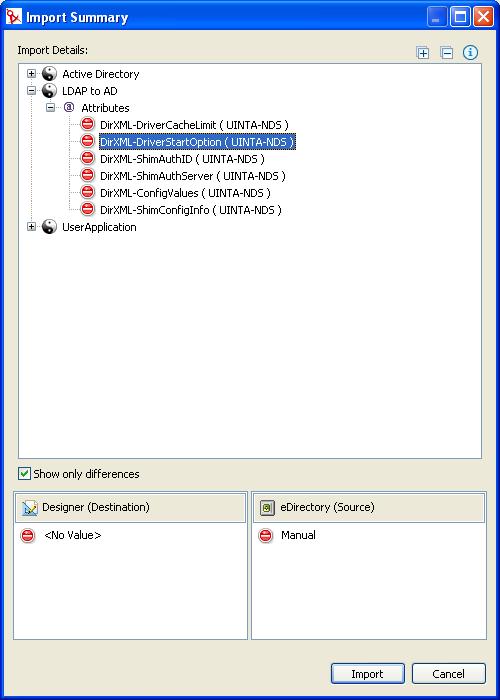Viewport: 500px width, 700px height.
Task: Click the Expand All icon above tree
Action: coord(422,53)
